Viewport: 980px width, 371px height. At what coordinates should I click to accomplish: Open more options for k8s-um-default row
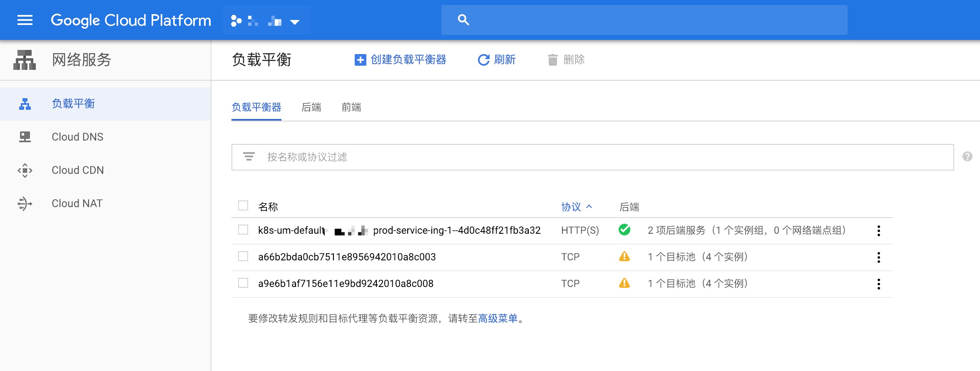point(879,231)
